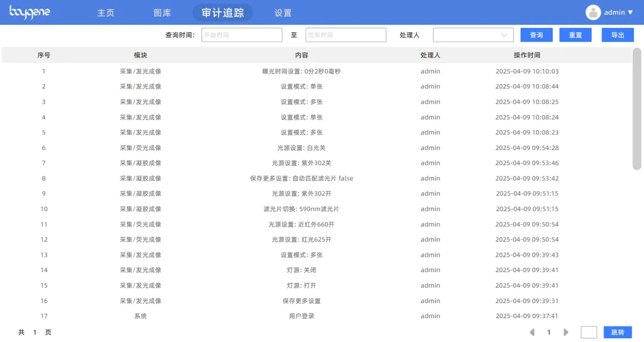This screenshot has height=342, width=644.
Task: Open the 处理人 dropdown selector
Action: click(473, 35)
